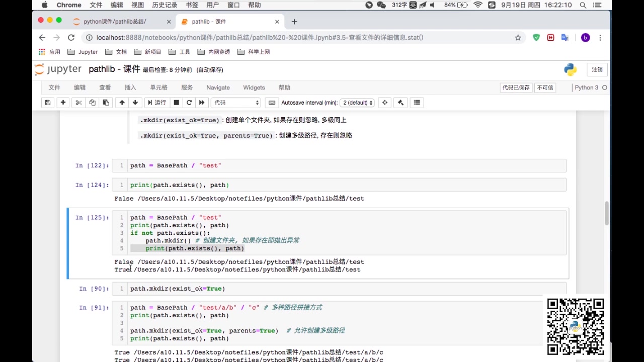
Task: Click the green shield extension icon
Action: 536,38
